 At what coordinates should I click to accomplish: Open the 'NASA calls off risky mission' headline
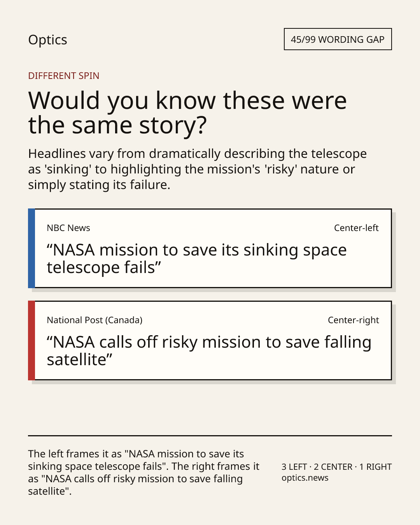coord(209,351)
